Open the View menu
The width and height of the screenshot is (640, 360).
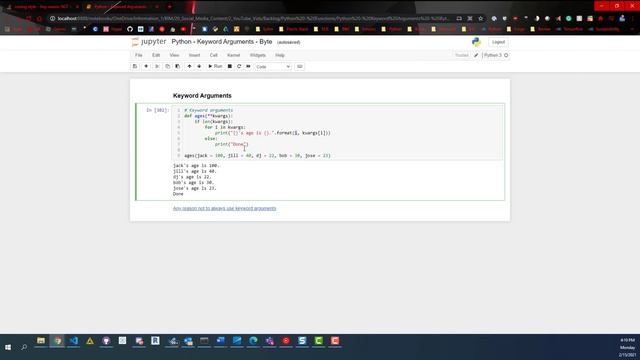pos(174,55)
